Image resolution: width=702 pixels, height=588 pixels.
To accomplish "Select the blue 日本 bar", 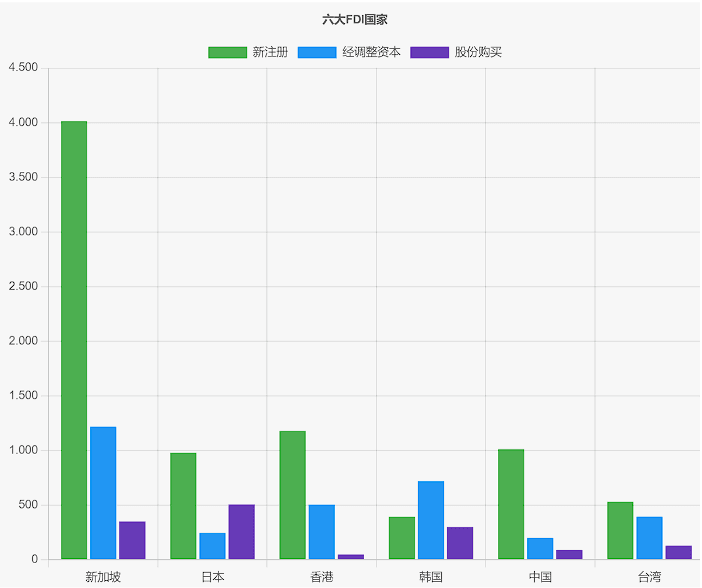I will [x=212, y=546].
